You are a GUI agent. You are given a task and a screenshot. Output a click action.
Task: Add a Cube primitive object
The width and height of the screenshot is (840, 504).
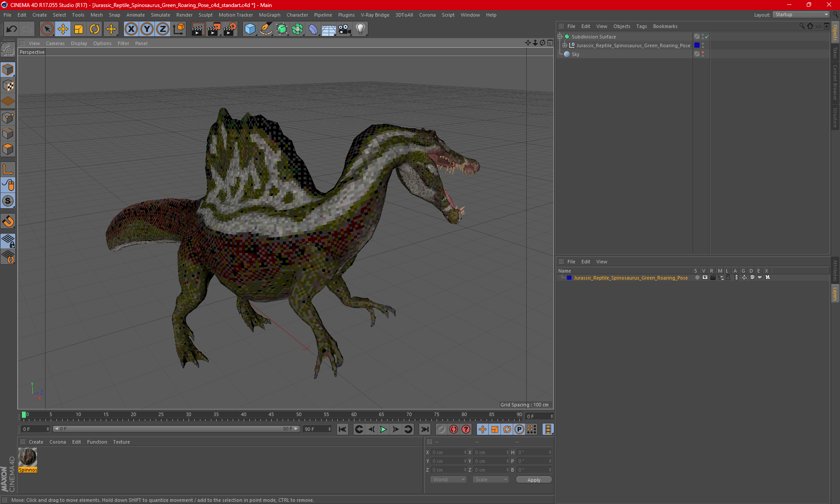[x=250, y=29]
